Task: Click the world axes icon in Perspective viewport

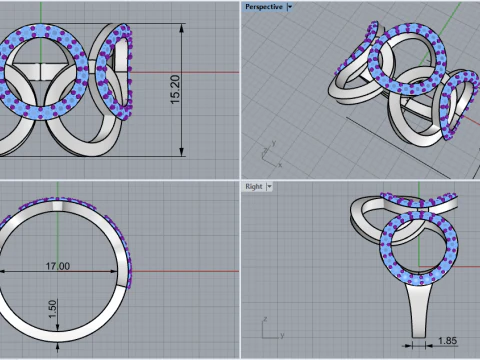Action: (272, 154)
